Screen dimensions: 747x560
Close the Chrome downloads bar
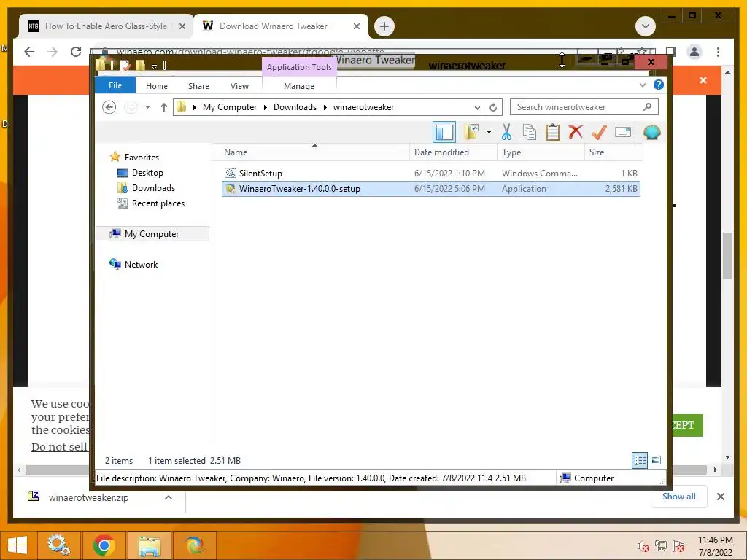tap(721, 497)
